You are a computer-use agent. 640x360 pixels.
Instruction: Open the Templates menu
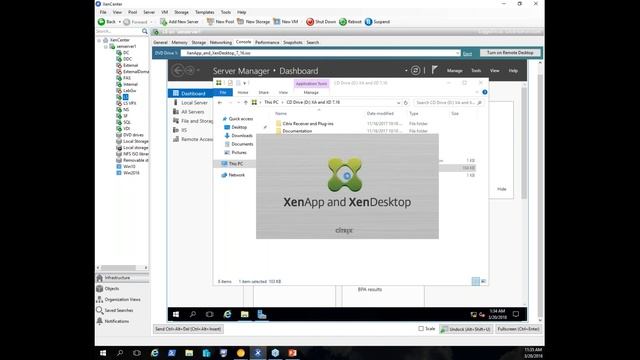tap(204, 12)
